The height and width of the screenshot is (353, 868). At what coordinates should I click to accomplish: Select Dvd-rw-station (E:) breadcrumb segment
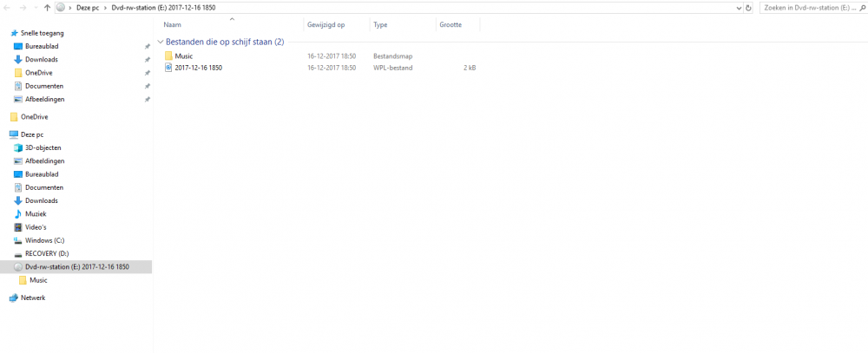(x=163, y=9)
